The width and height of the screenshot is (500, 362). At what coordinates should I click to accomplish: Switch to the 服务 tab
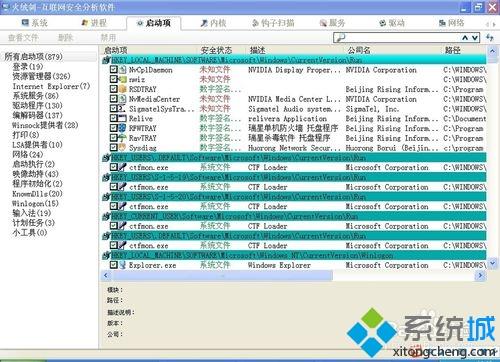click(332, 23)
